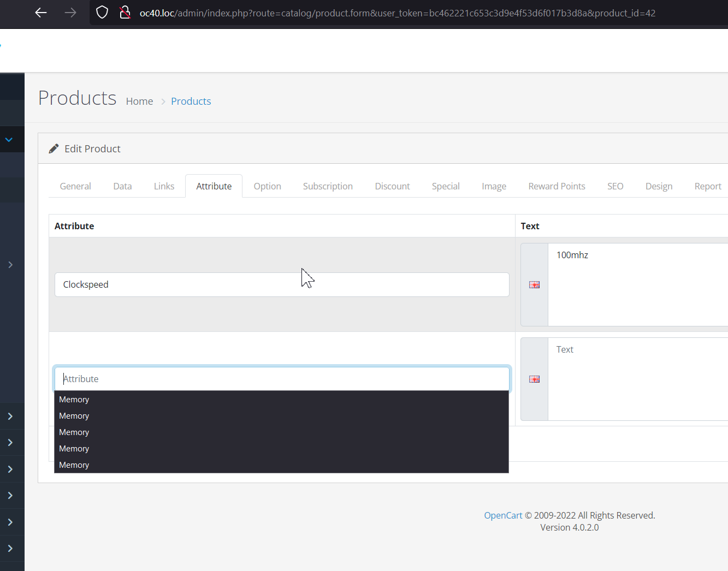
Task: Click the Edit Product pencil icon
Action: tap(53, 148)
